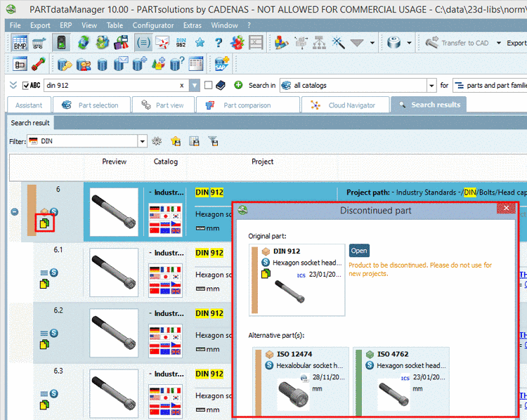Switch to the Part view tab
Screen dimensions: 527x420
tap(163, 105)
